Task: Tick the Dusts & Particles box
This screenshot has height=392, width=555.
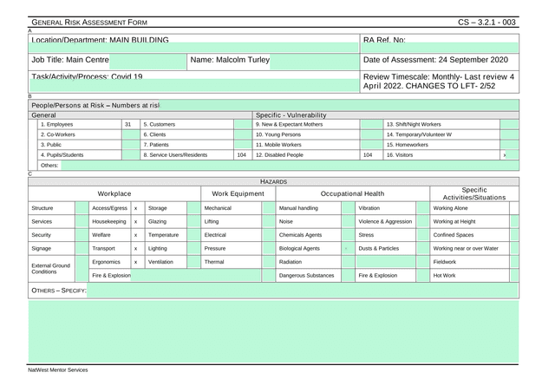Action: (x=422, y=249)
